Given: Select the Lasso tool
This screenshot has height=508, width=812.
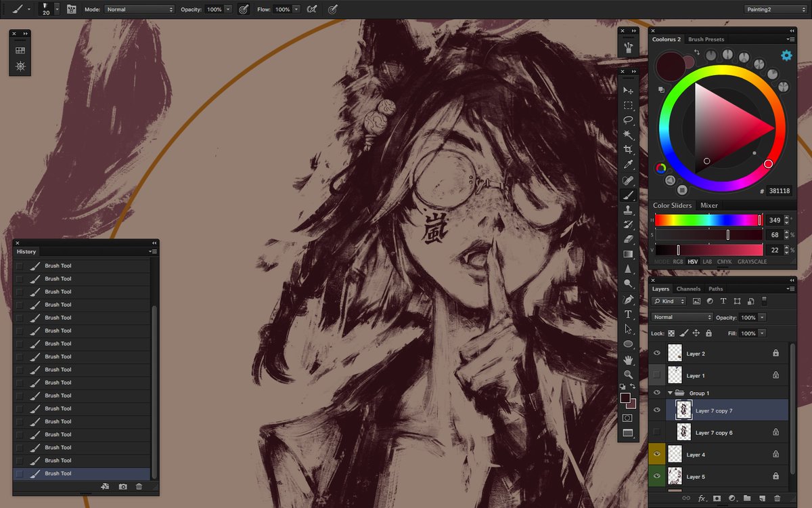Looking at the screenshot, I should point(628,120).
